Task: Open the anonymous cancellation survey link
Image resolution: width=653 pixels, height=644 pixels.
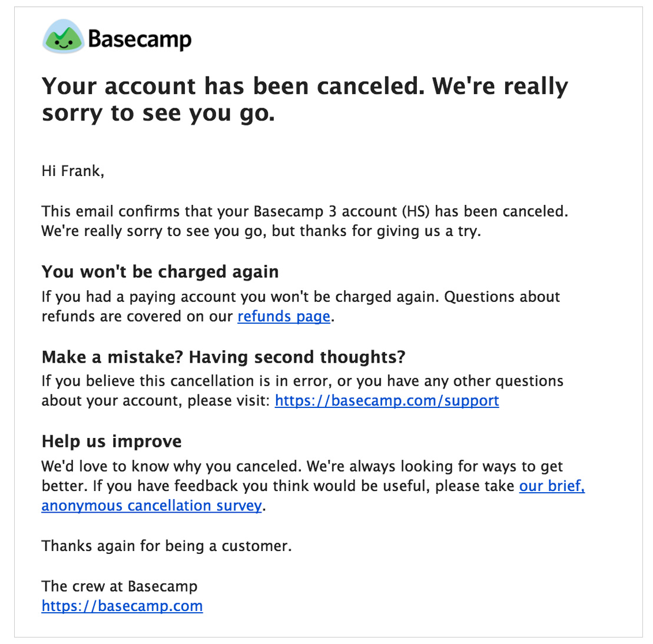Action: click(x=151, y=506)
